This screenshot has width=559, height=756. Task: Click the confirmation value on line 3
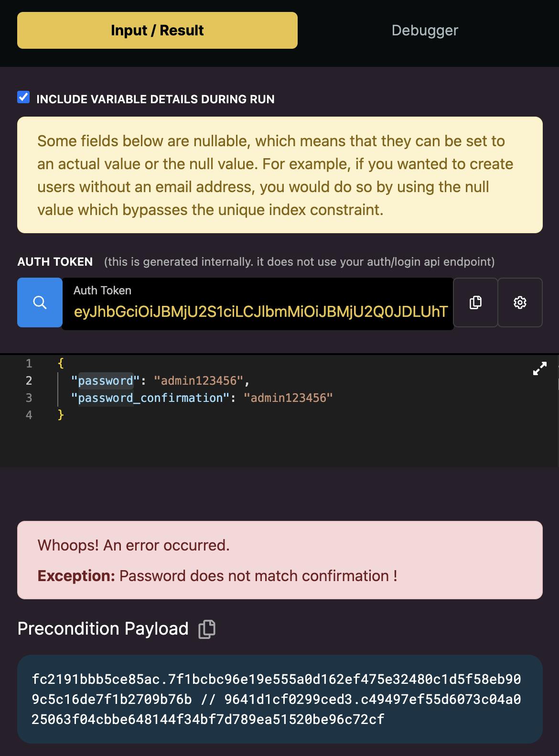click(x=288, y=398)
